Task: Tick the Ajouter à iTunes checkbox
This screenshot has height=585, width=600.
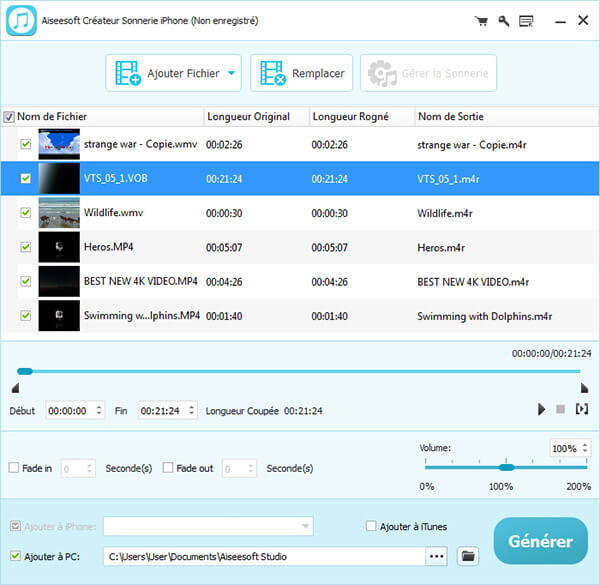Action: point(371,526)
